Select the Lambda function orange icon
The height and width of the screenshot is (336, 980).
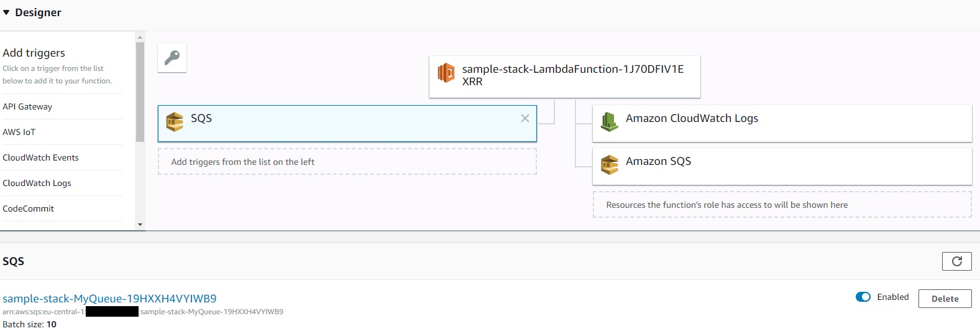coord(446,73)
